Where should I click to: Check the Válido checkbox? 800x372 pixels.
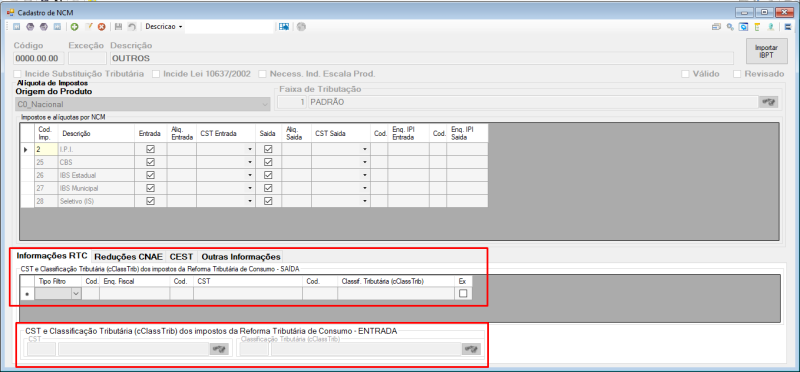686,74
